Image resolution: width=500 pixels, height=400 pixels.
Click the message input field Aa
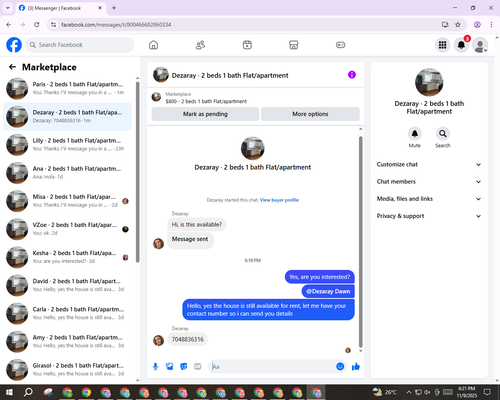click(272, 367)
